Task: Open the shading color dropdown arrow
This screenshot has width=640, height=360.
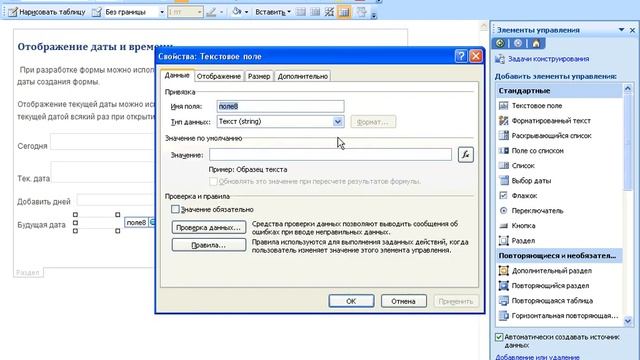Action: pos(247,12)
